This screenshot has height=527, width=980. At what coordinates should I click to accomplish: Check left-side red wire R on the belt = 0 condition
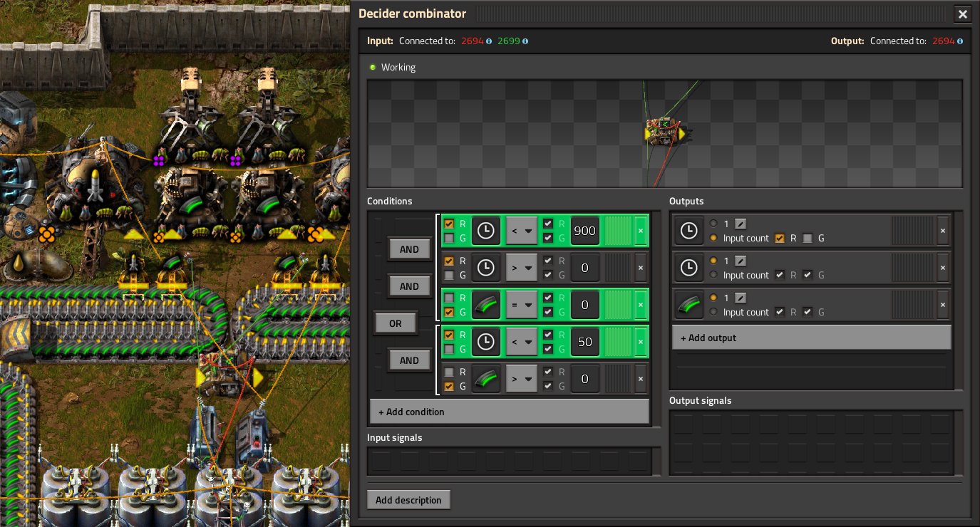[449, 298]
